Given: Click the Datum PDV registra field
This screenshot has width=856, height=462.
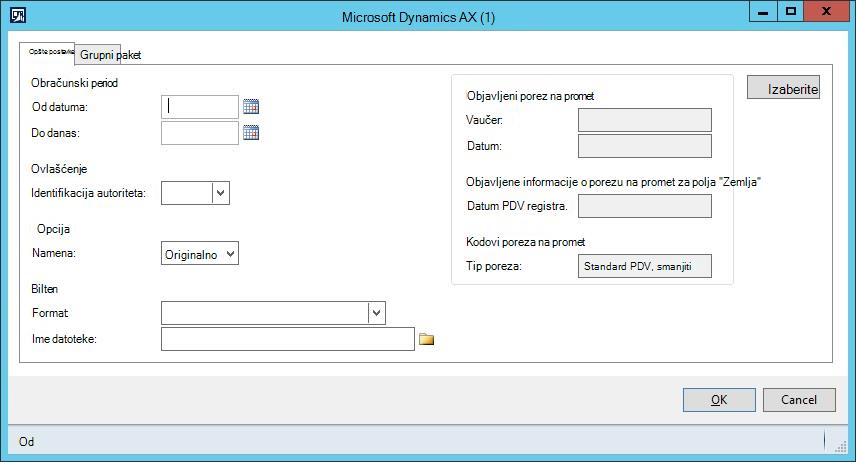Looking at the screenshot, I should [645, 206].
